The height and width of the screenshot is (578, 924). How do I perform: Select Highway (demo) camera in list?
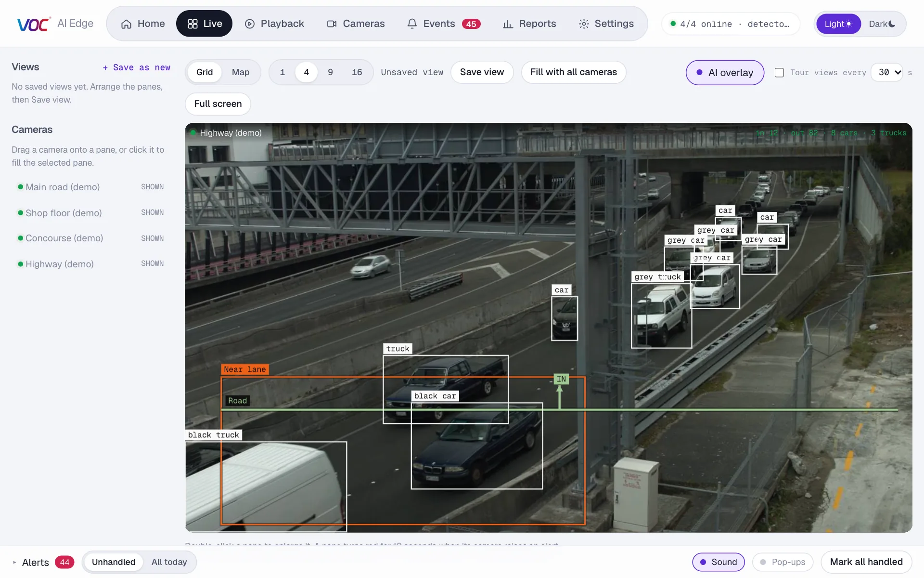pos(90,263)
